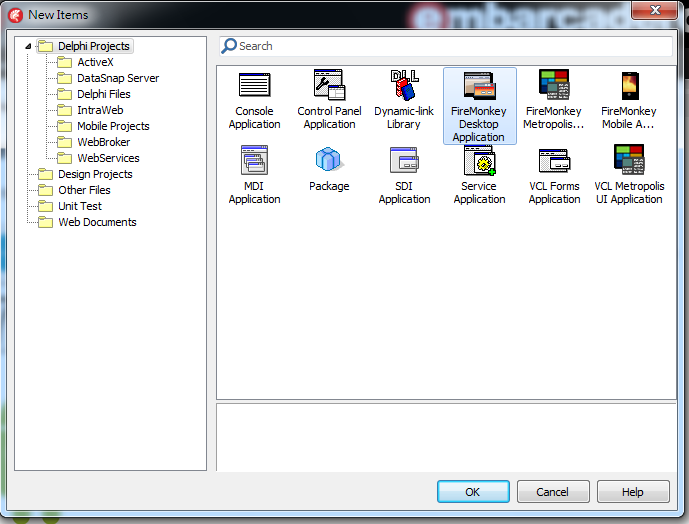Select the Package project icon

coord(329,159)
